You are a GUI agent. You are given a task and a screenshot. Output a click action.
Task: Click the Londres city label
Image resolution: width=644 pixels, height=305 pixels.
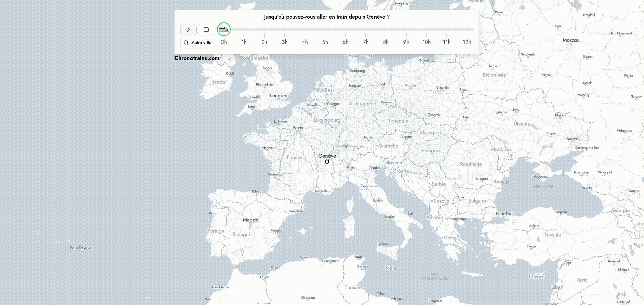tap(278, 96)
